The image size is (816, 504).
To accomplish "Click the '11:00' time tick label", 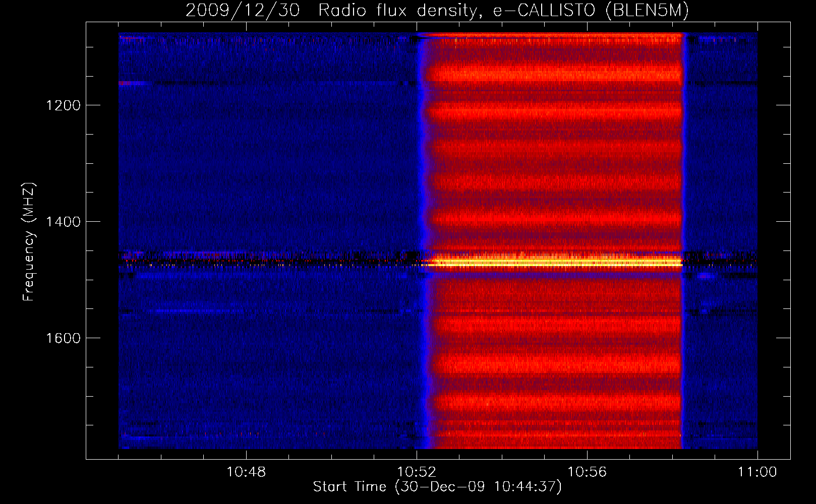I will click(x=757, y=472).
